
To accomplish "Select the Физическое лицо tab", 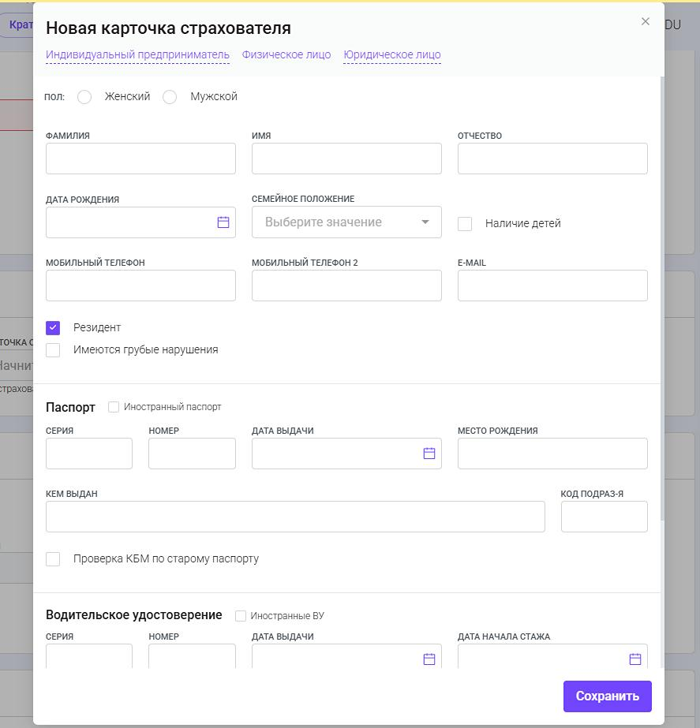I will (x=286, y=54).
